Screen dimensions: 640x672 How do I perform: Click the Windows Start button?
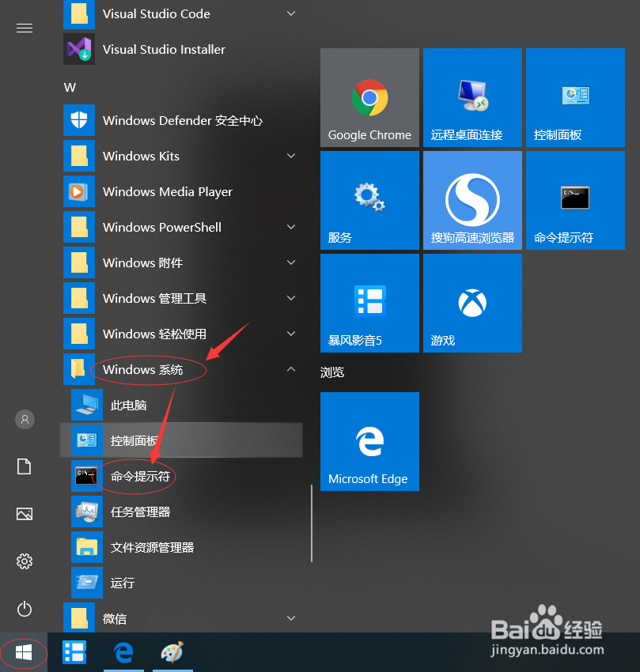click(24, 653)
